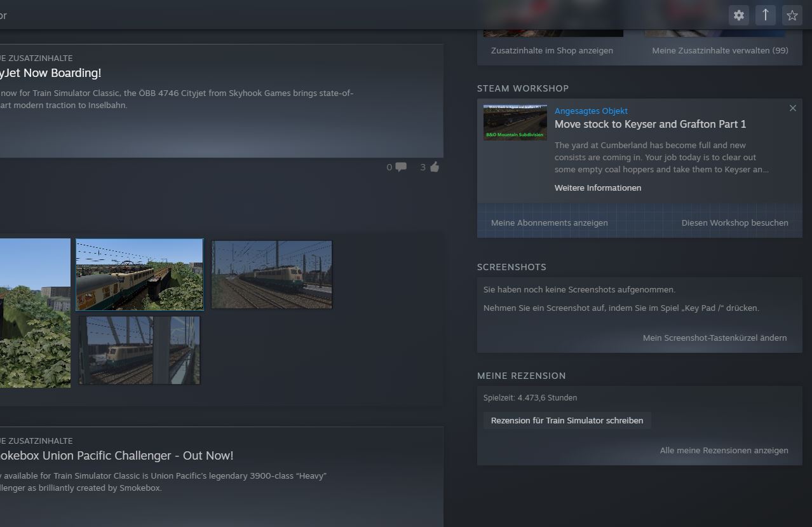812x527 pixels.
Task: Click the 3900-class Challenger news description
Action: tap(164, 482)
